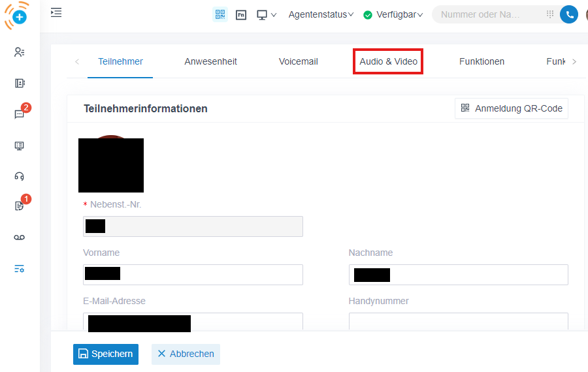Open the preferences settings sidebar icon
The height and width of the screenshot is (372, 588).
[20, 269]
